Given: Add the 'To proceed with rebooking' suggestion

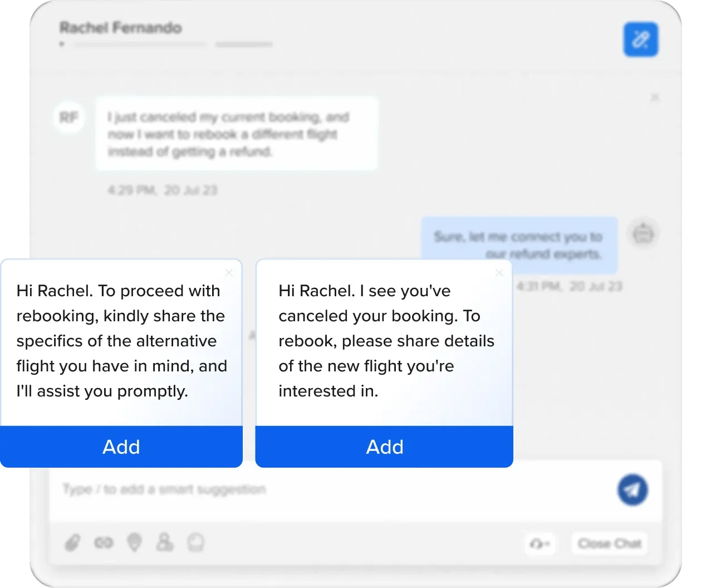Looking at the screenshot, I should click(x=121, y=447).
